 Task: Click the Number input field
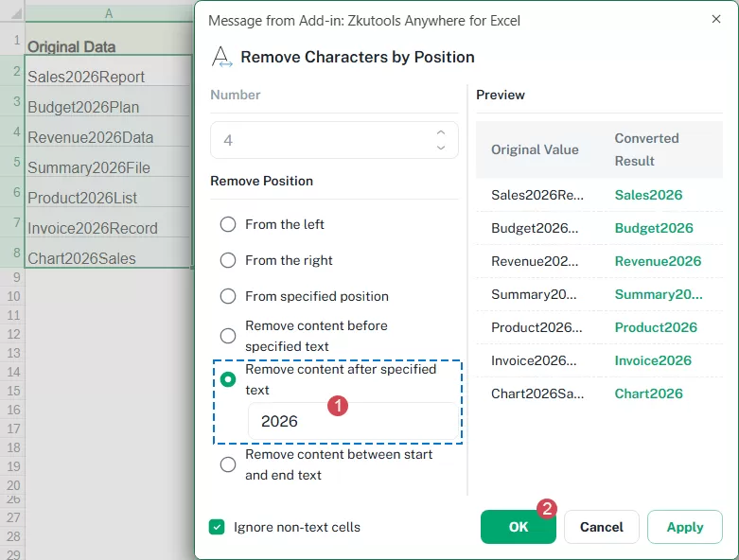[x=334, y=140]
